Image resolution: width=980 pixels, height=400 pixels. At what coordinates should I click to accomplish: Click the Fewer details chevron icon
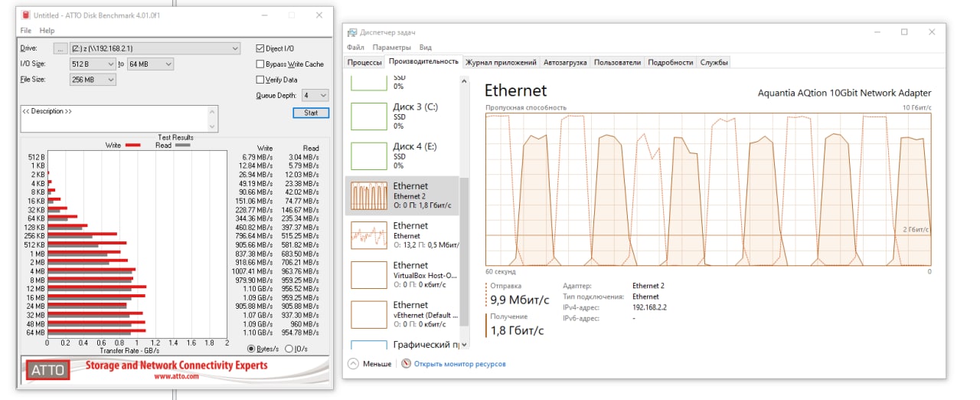(353, 364)
